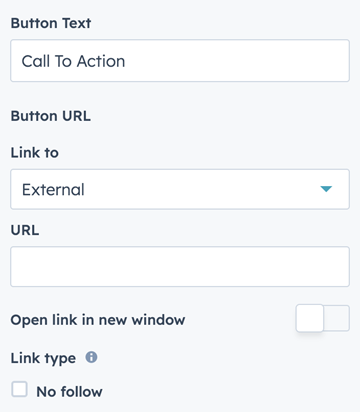Click the Open link in new window label
The image size is (360, 412).
point(98,320)
